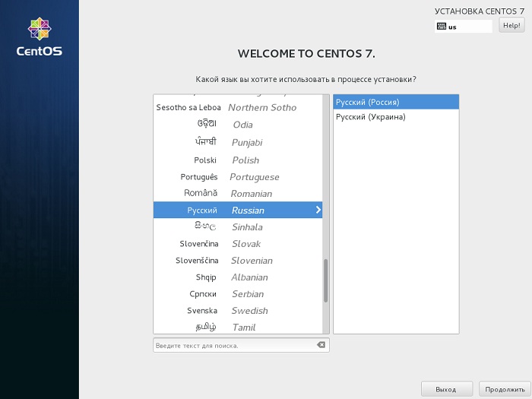Screen dimensions: 532x399
Task: Choose Punjabi in the language list
Action: (237, 142)
